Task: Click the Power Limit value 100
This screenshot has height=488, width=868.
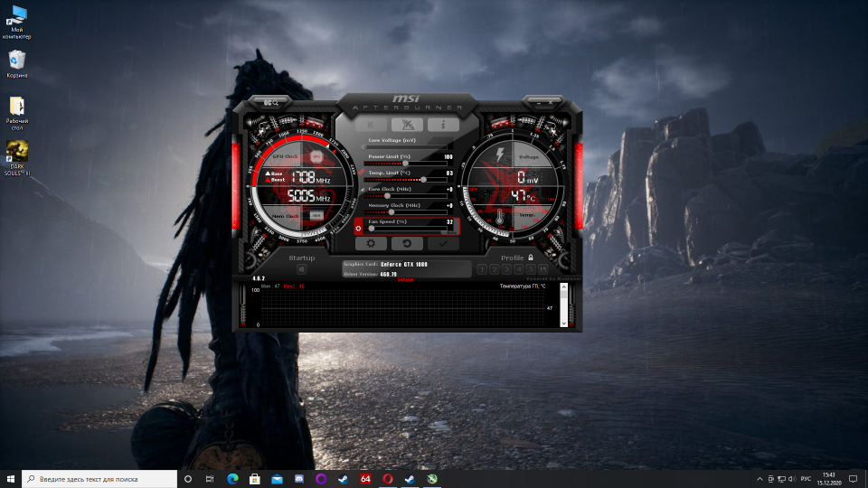Action: [448, 157]
